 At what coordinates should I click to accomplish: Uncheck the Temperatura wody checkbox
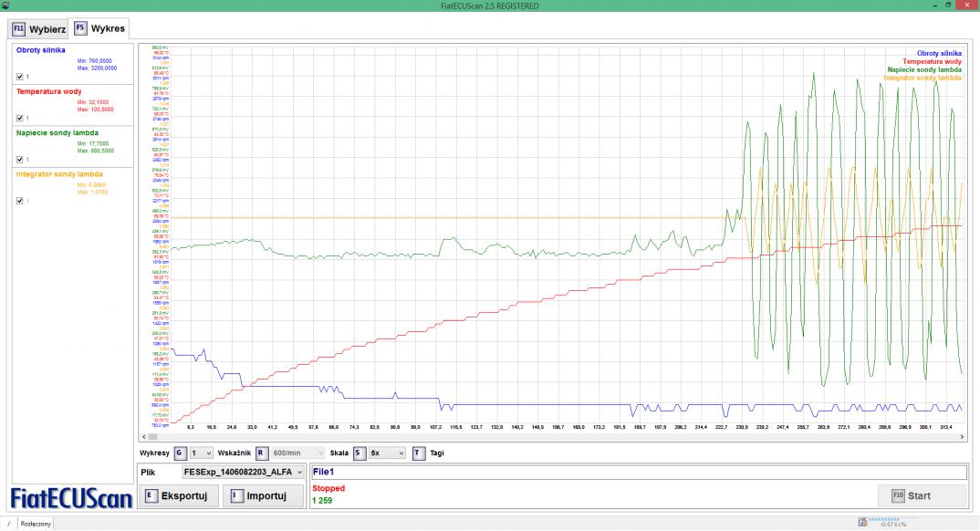click(21, 118)
